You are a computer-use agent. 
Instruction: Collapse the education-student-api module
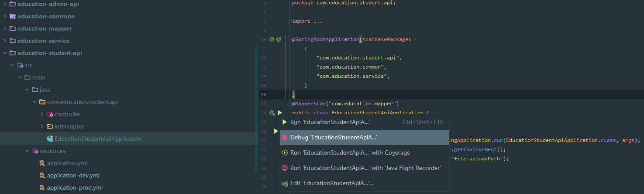[x=5, y=53]
